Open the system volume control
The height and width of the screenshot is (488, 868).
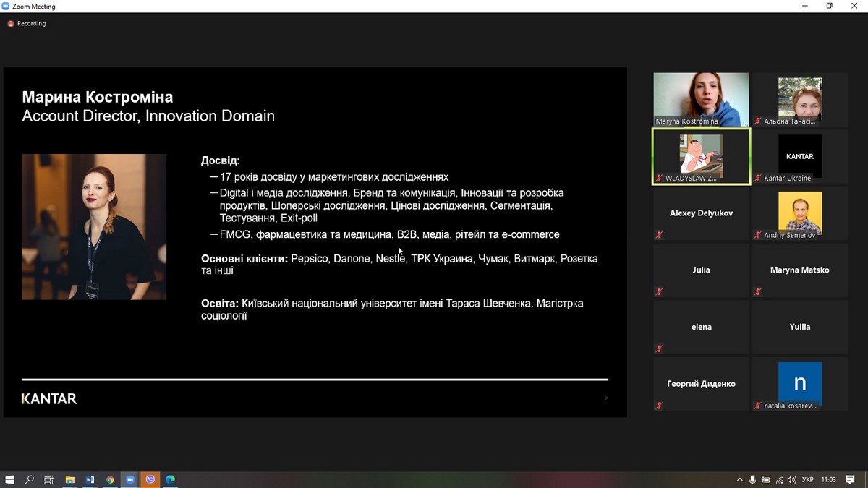(x=792, y=479)
